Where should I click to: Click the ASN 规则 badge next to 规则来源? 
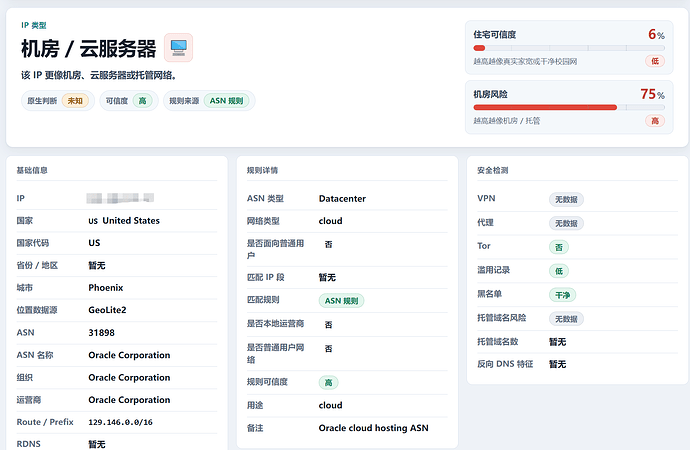[226, 101]
